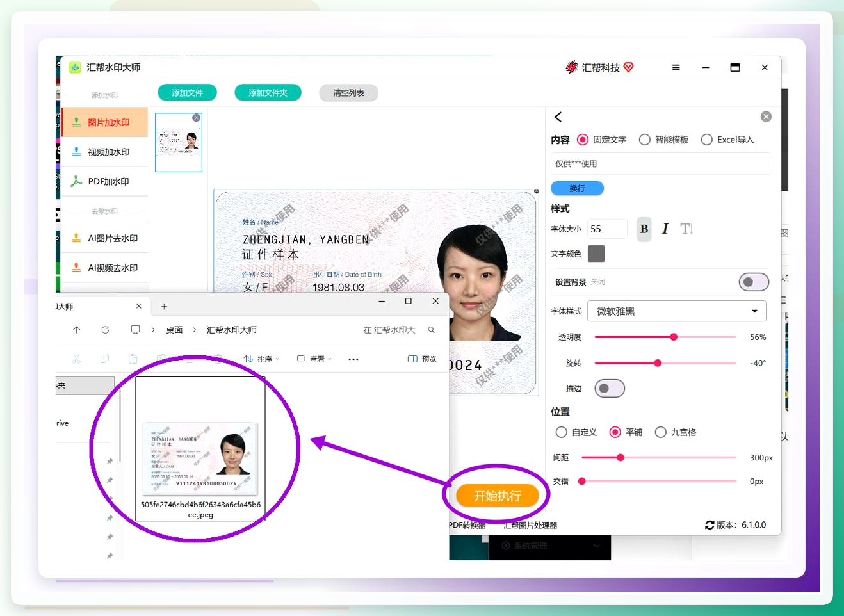Click 汇帮水印大师 in the Explorer address bar
Screen dimensions: 844x616
click(x=231, y=330)
